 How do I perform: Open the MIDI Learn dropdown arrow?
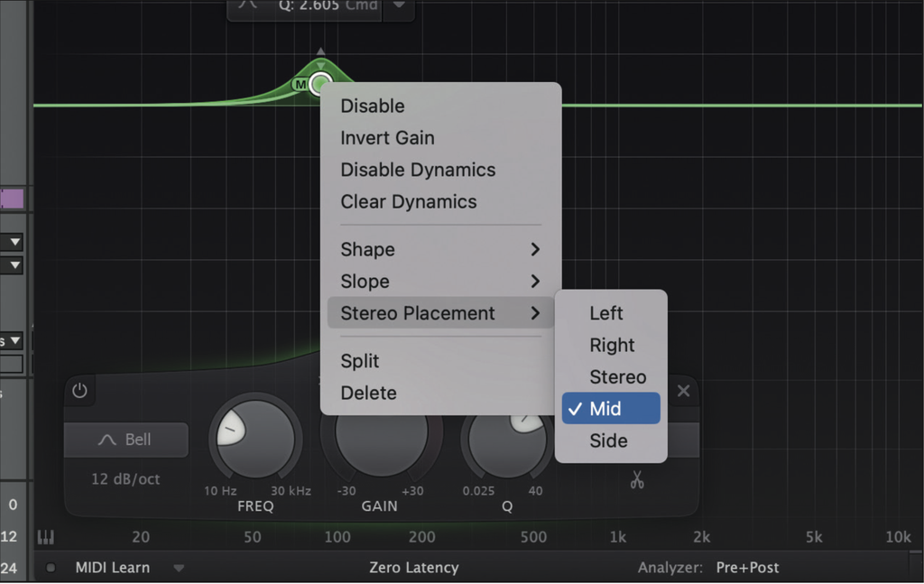click(179, 568)
